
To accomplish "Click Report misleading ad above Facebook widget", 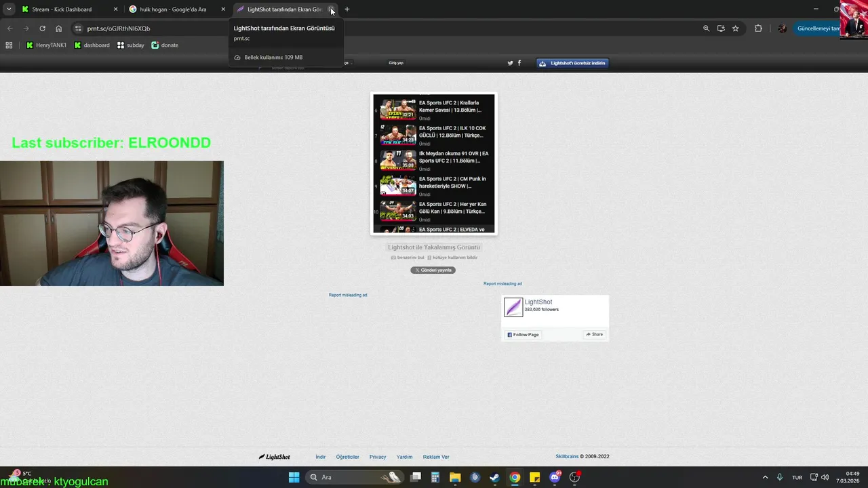I will tap(502, 283).
